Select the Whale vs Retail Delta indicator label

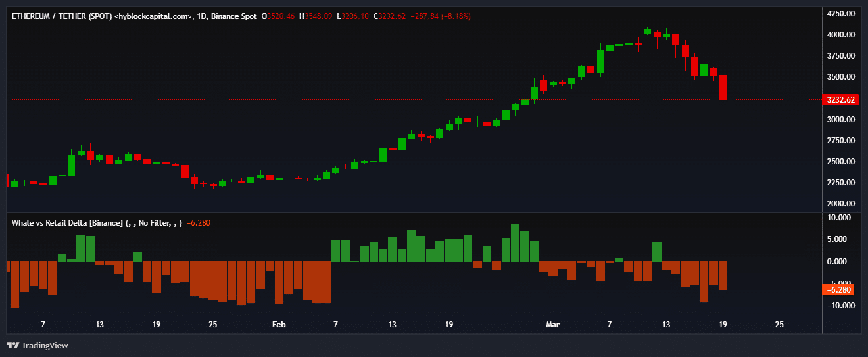click(x=68, y=223)
